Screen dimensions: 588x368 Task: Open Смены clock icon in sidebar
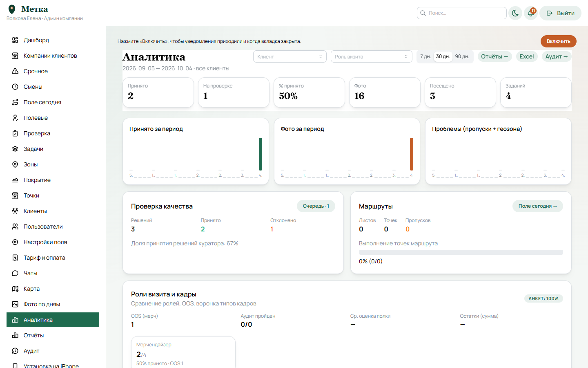pyautogui.click(x=15, y=87)
